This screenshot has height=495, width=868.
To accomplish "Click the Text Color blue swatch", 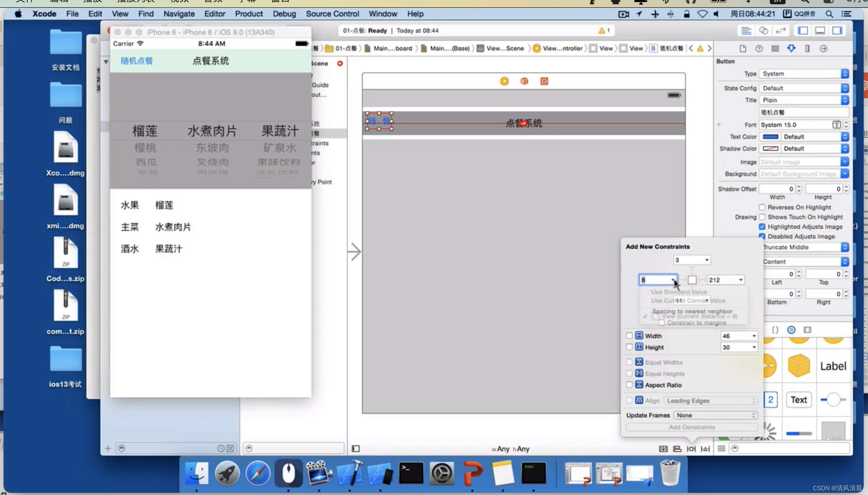I will coord(771,137).
